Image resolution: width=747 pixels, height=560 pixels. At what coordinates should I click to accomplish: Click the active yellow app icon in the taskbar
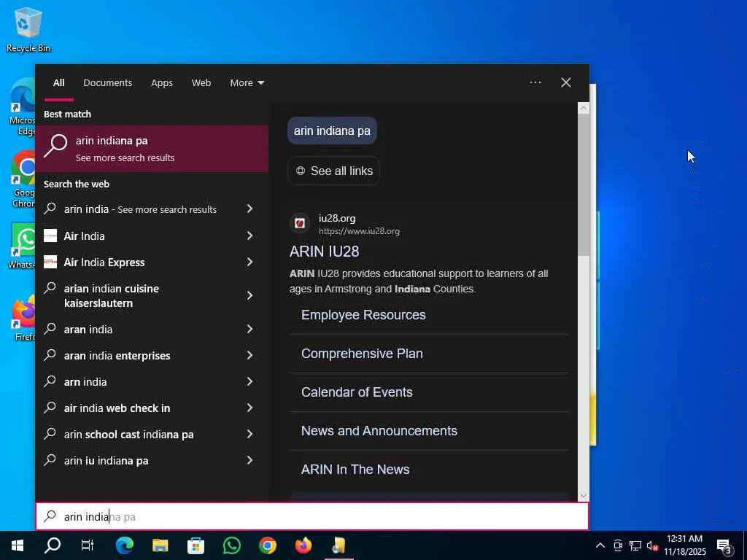(339, 545)
